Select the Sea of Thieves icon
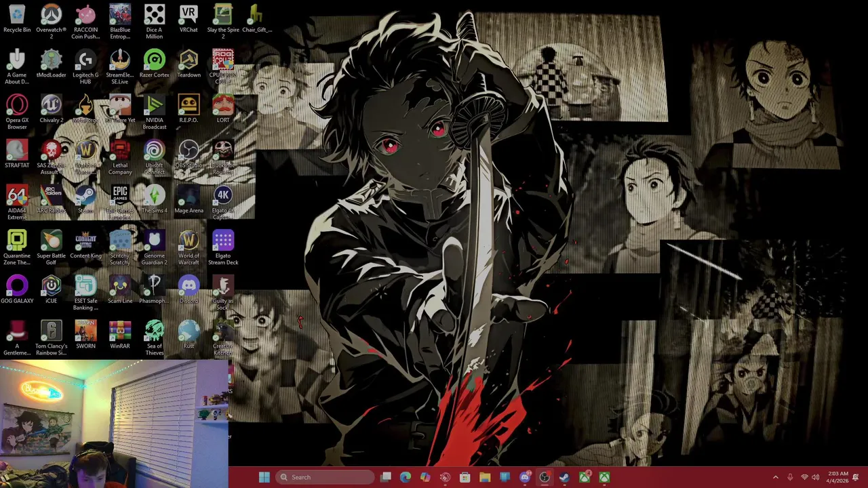Viewport: 868px width, 488px height. (154, 338)
